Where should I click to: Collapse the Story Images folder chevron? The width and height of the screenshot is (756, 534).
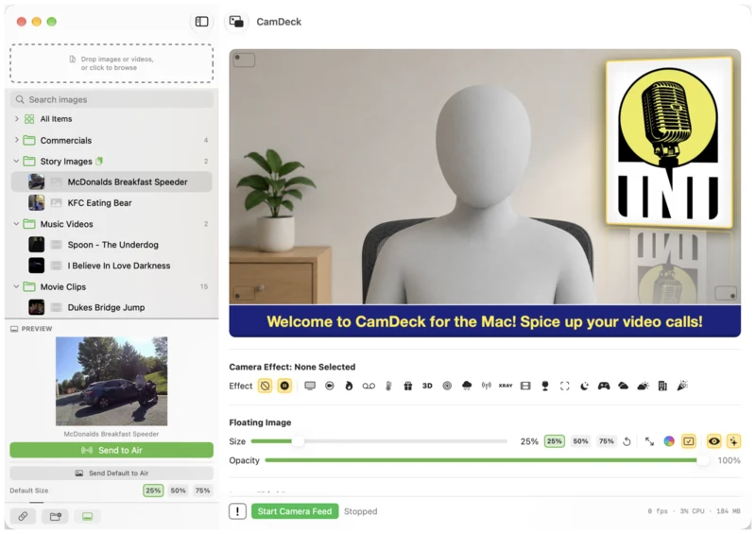click(x=16, y=161)
